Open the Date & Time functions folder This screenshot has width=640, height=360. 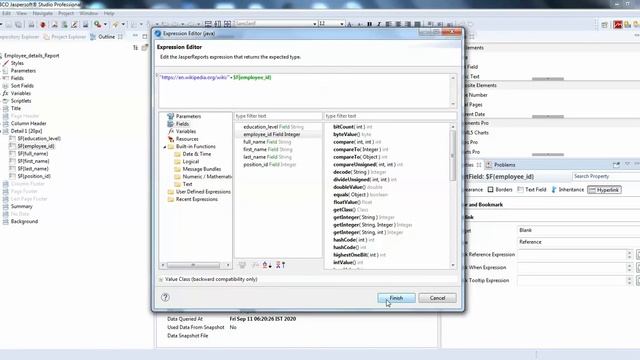pos(196,154)
